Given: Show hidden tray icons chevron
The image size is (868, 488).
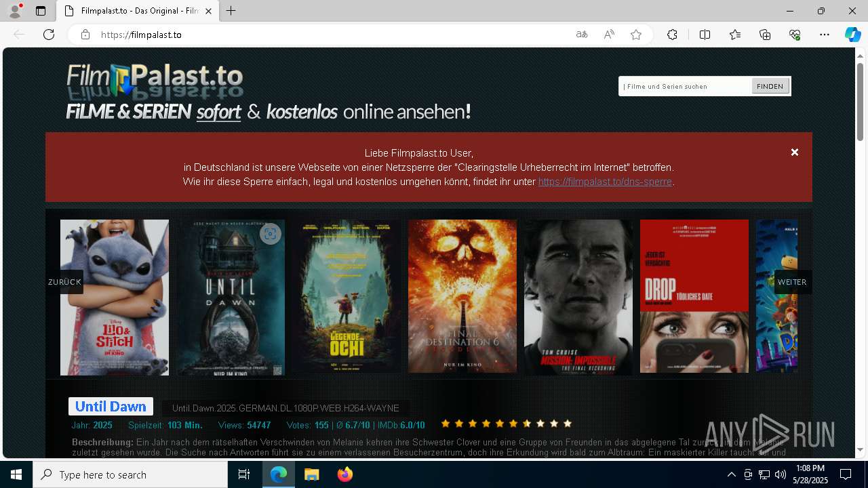Looking at the screenshot, I should click(x=731, y=474).
